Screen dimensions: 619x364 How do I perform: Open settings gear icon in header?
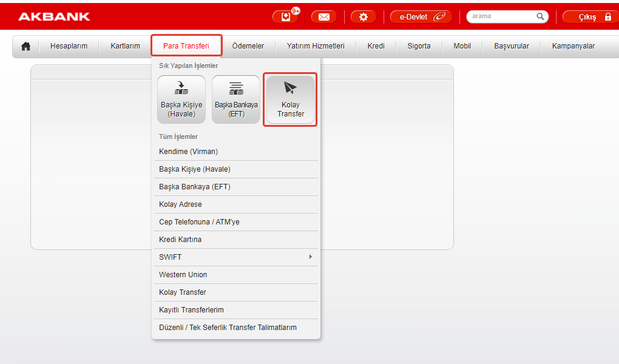click(x=363, y=16)
